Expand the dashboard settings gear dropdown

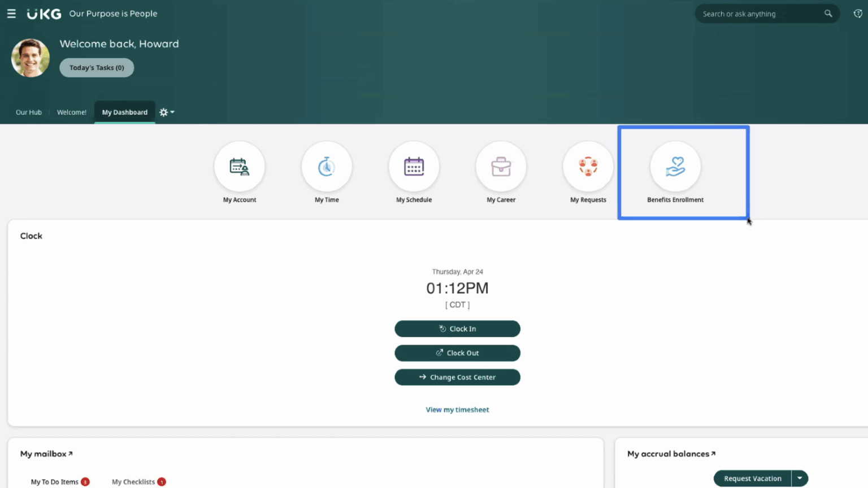click(166, 112)
